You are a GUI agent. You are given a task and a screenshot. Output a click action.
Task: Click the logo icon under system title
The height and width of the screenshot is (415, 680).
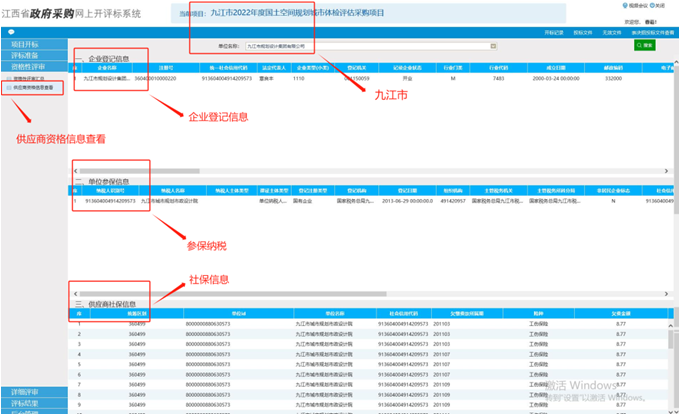pos(9,32)
